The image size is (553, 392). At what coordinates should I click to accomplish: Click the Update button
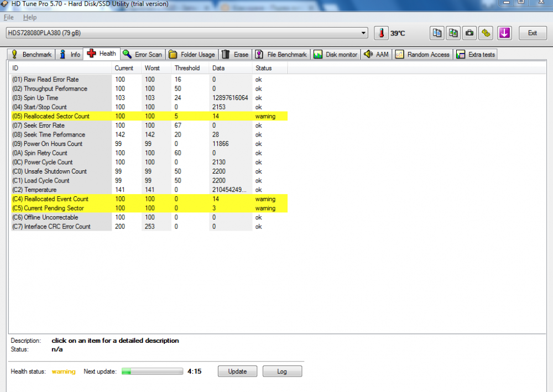pos(237,371)
